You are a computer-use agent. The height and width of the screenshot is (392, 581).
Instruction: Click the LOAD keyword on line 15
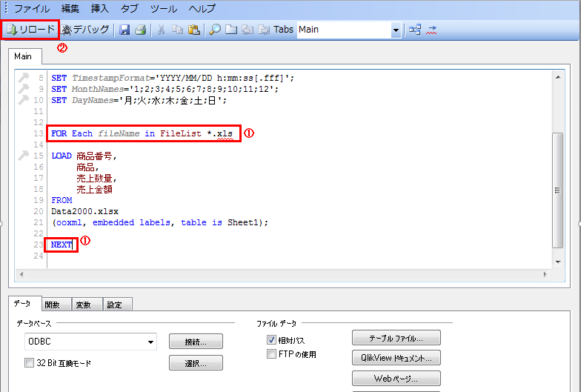click(x=61, y=156)
